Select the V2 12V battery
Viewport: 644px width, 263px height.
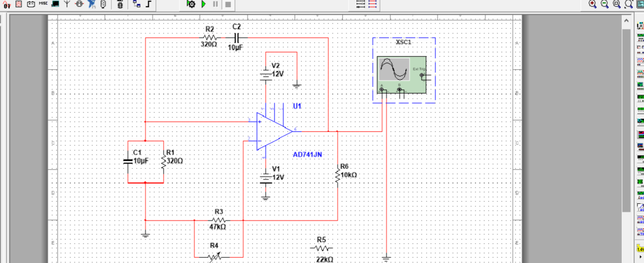(x=265, y=75)
